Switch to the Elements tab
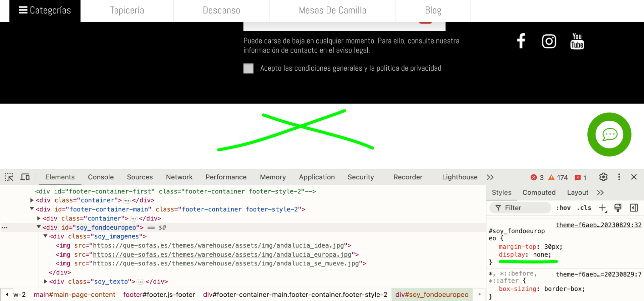This screenshot has width=644, height=301. click(60, 177)
